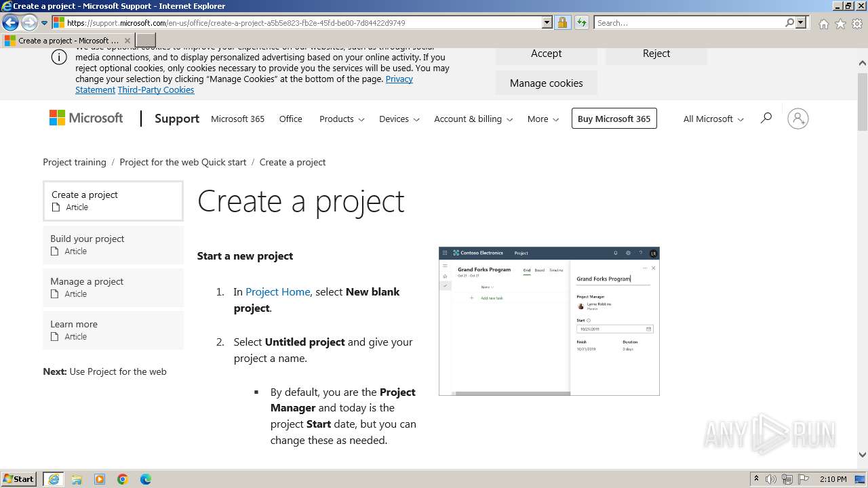Open File Explorer from the taskbar
This screenshot has width=868, height=488.
[77, 479]
